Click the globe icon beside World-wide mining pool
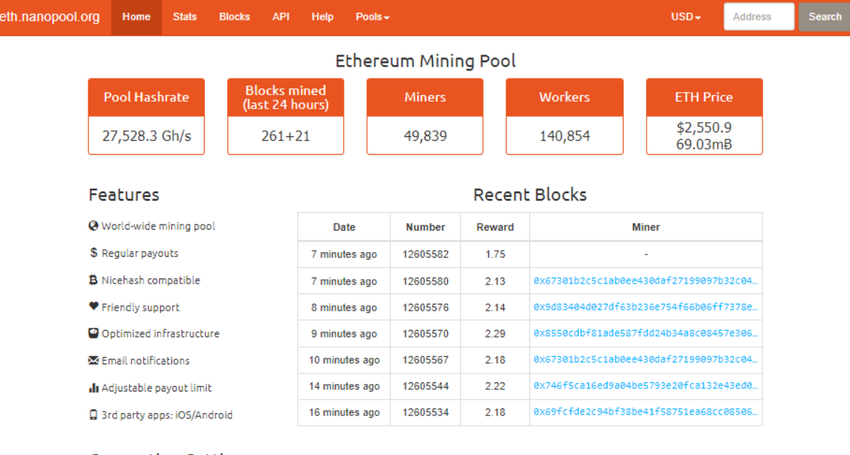 pos(93,226)
